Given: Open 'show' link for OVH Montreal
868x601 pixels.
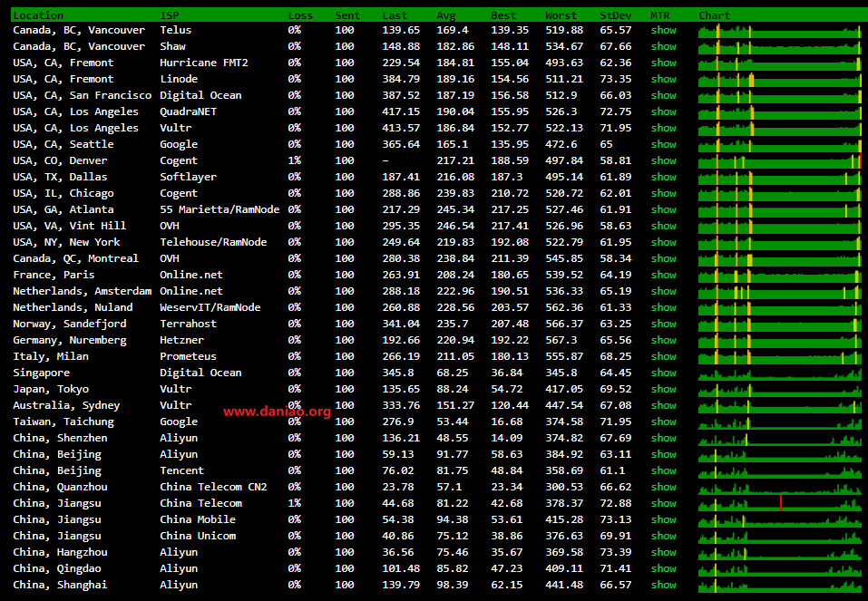Looking at the screenshot, I should [x=663, y=258].
